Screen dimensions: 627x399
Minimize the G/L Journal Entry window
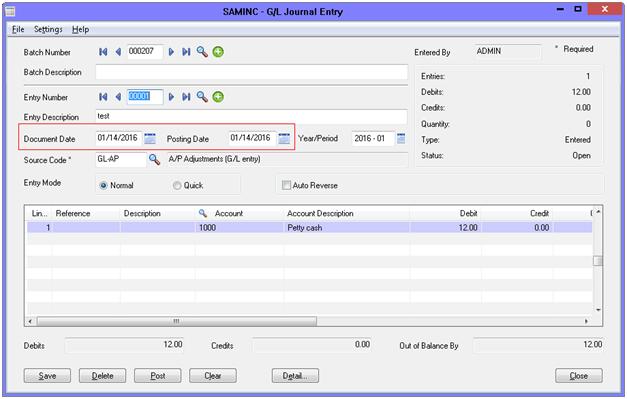[x=561, y=9]
